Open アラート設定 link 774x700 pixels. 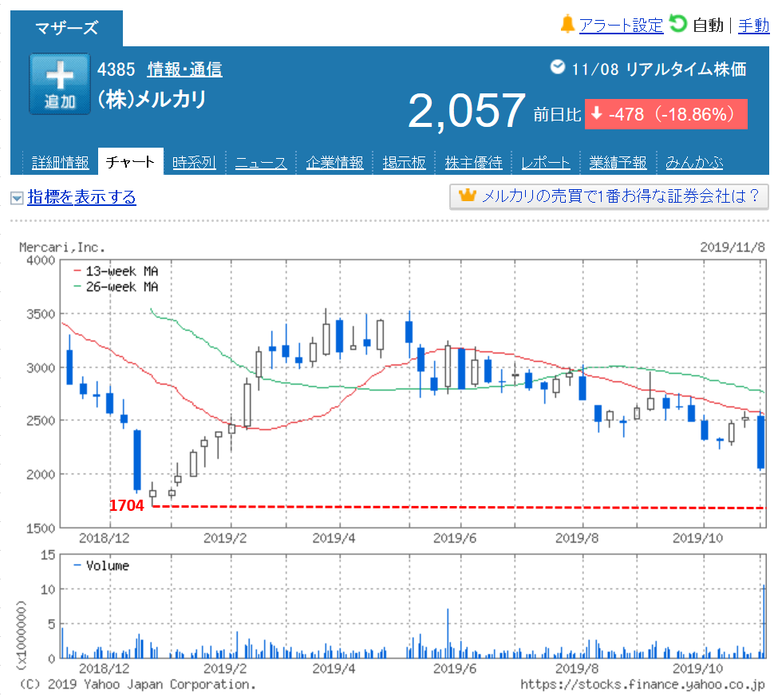click(621, 26)
